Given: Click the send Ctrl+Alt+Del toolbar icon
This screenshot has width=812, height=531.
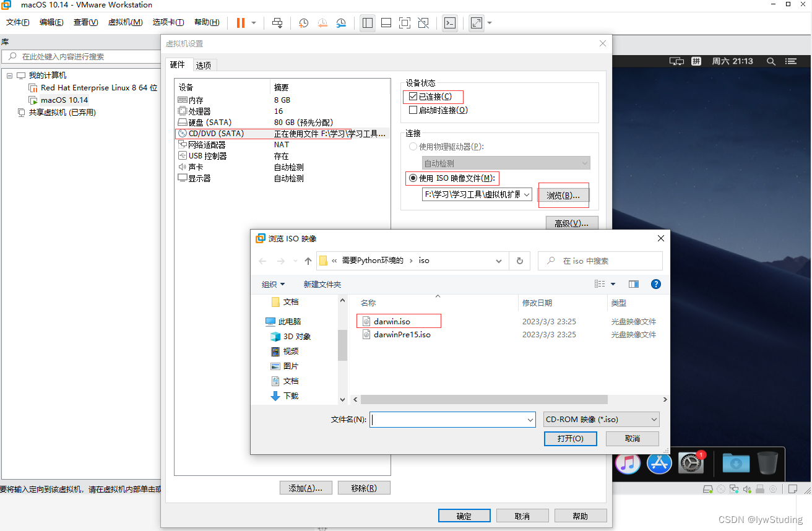Looking at the screenshot, I should [x=277, y=23].
